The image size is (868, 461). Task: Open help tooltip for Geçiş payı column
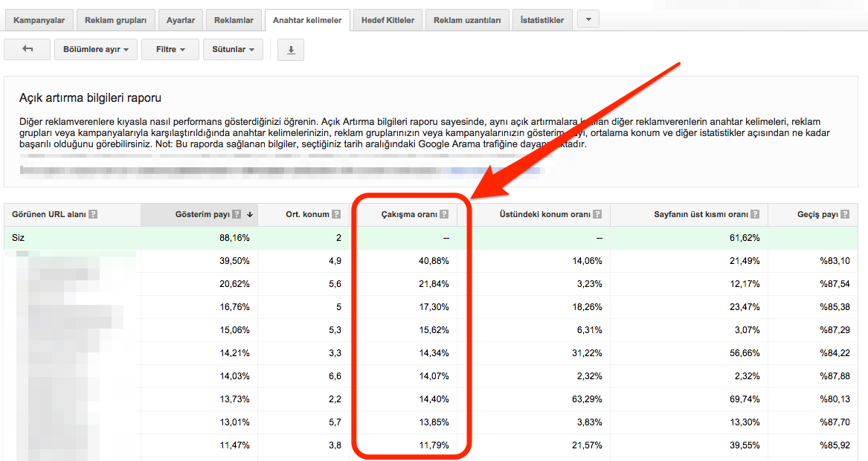[x=846, y=214]
